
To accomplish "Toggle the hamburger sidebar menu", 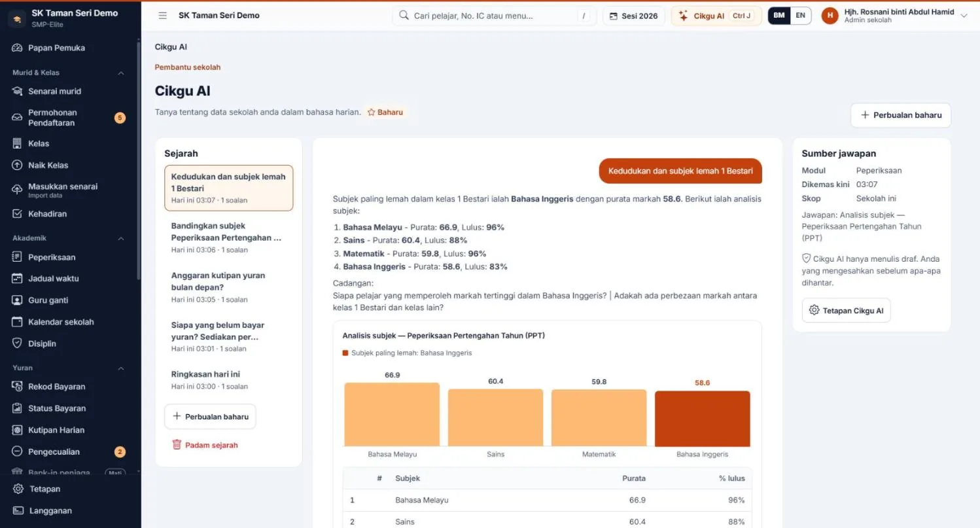I will coord(163,16).
